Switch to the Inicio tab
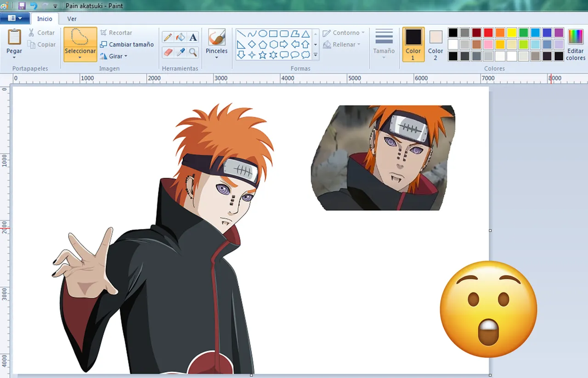588x378 pixels. click(45, 19)
